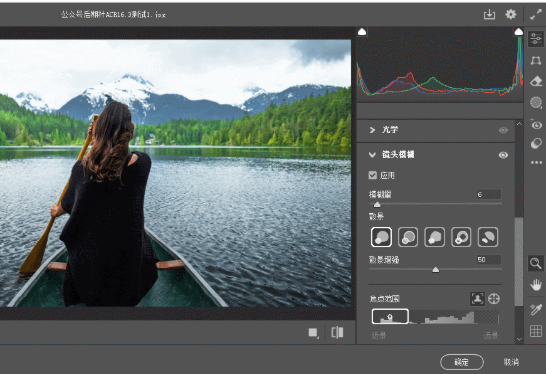Select the second bubble bokeh style
The height and width of the screenshot is (374, 546).
coord(408,237)
